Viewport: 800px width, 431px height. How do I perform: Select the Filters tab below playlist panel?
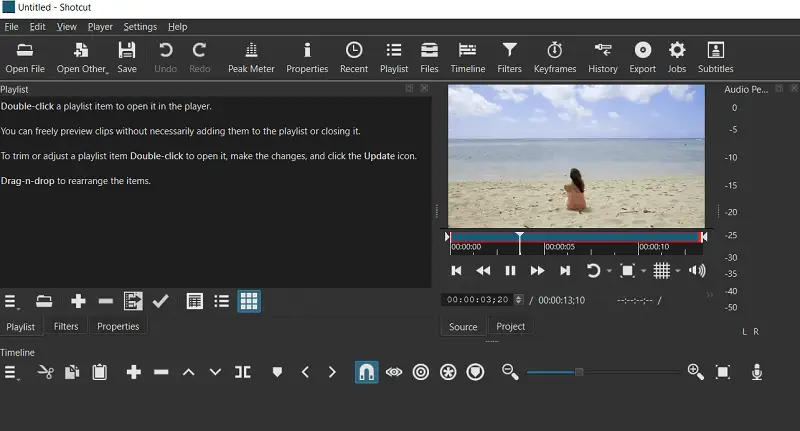66,326
